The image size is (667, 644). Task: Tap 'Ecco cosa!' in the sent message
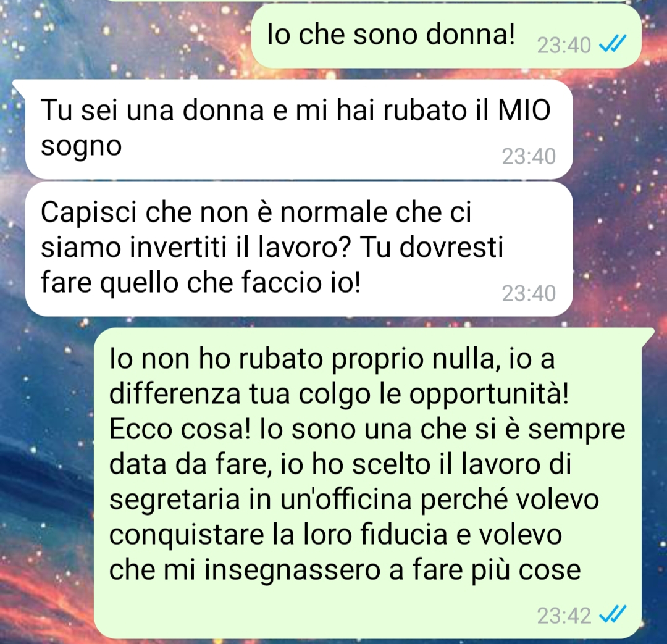pos(180,429)
